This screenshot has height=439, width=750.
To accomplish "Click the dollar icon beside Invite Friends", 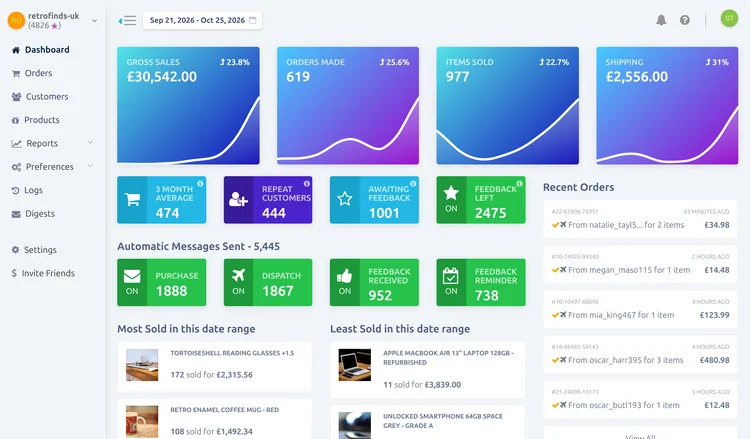I will pos(14,273).
